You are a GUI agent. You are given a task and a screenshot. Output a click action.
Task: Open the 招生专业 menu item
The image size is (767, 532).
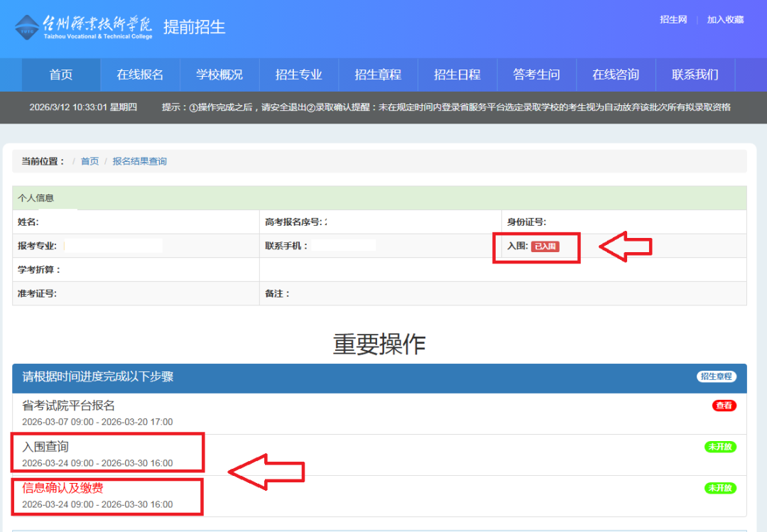click(299, 75)
